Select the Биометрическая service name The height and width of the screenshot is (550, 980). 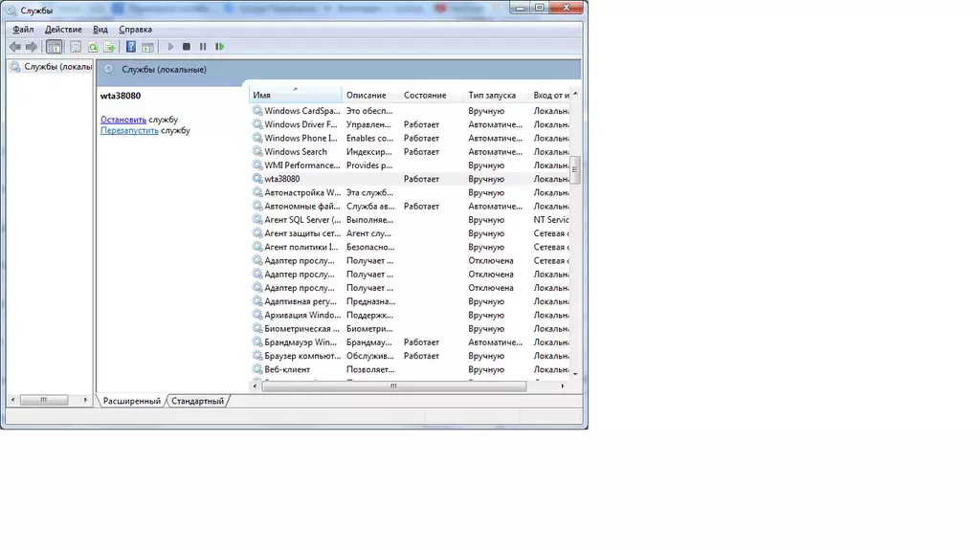301,329
